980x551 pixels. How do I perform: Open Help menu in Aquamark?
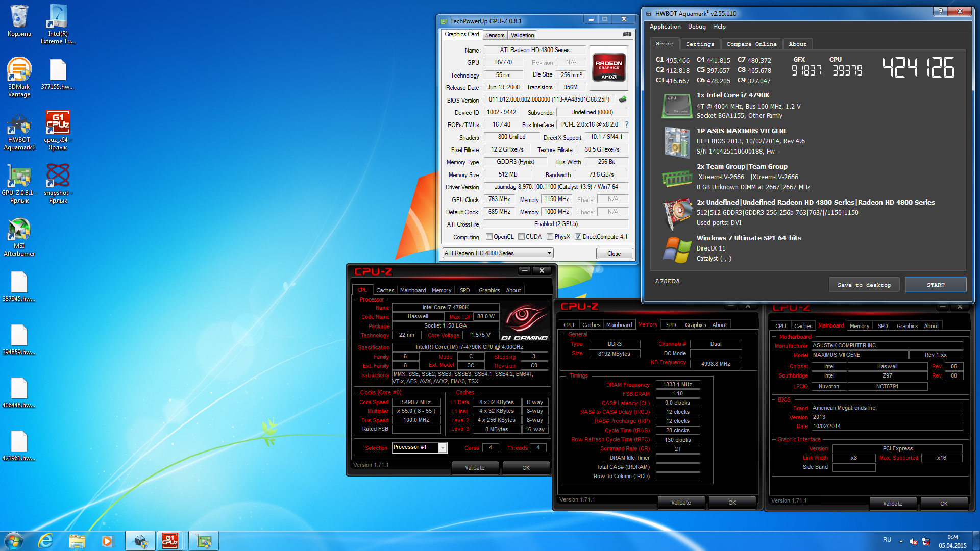[x=719, y=27]
